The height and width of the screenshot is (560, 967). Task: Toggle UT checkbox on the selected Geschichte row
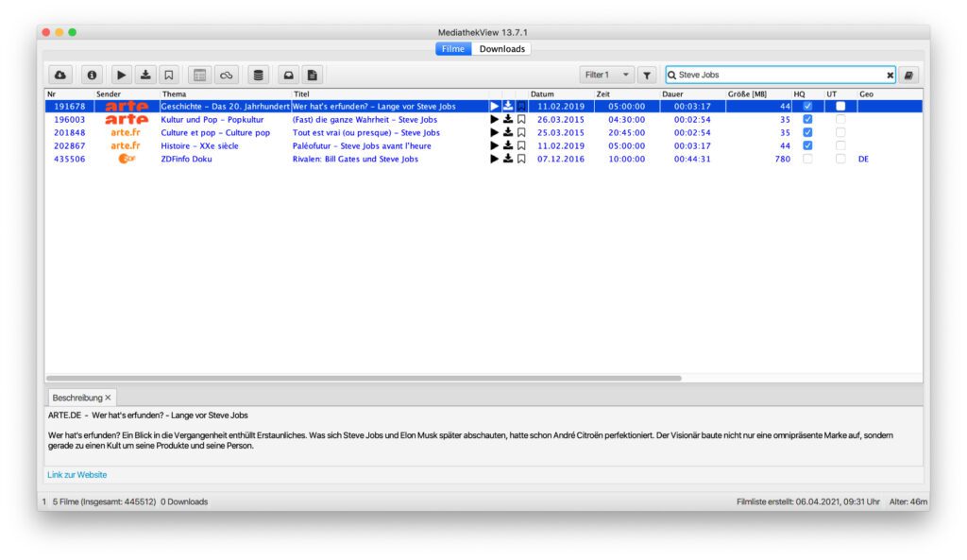[x=840, y=107]
